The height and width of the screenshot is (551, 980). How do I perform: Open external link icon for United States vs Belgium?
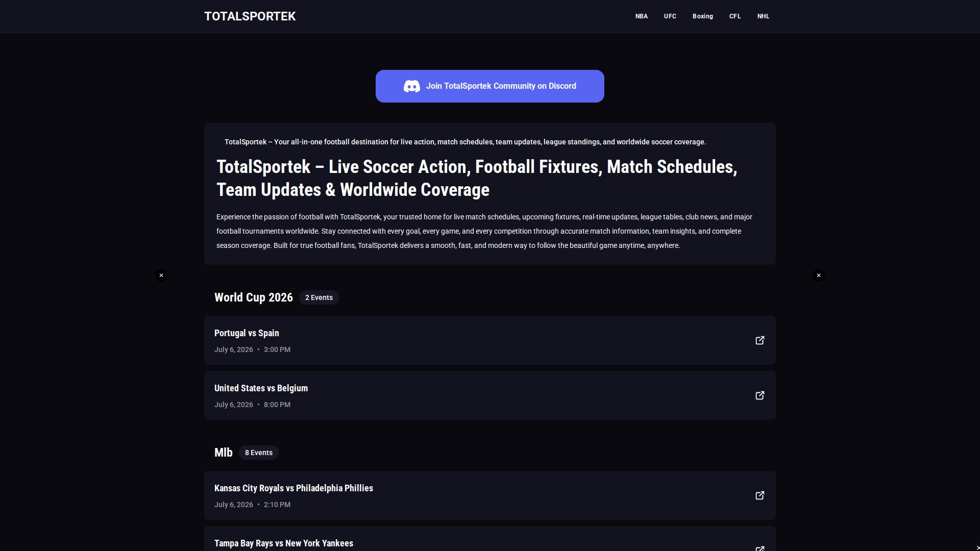point(759,395)
